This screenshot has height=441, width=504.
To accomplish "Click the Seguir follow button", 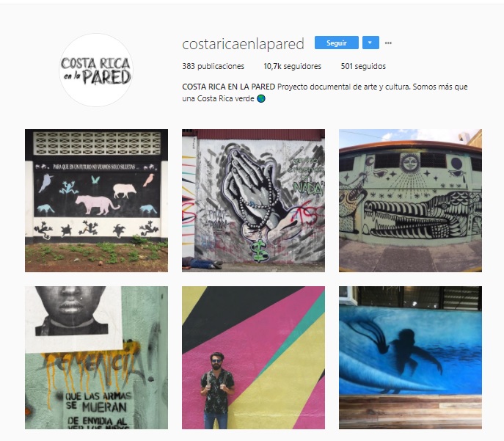I will point(336,43).
